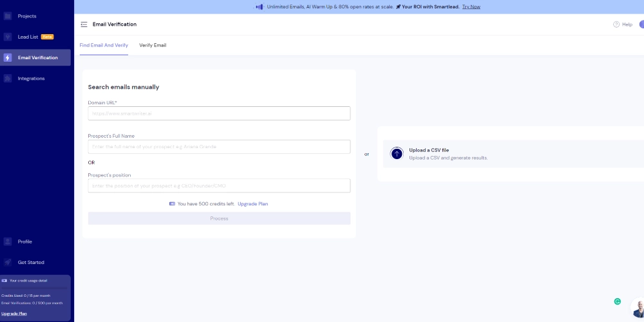Click the Try Now link in banner
644x322 pixels.
pyautogui.click(x=471, y=7)
